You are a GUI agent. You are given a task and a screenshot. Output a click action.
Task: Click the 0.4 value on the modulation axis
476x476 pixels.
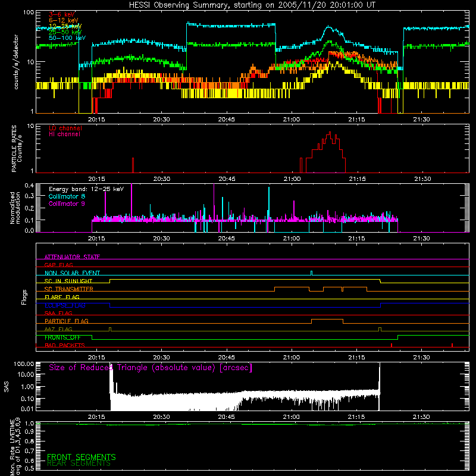(29, 185)
